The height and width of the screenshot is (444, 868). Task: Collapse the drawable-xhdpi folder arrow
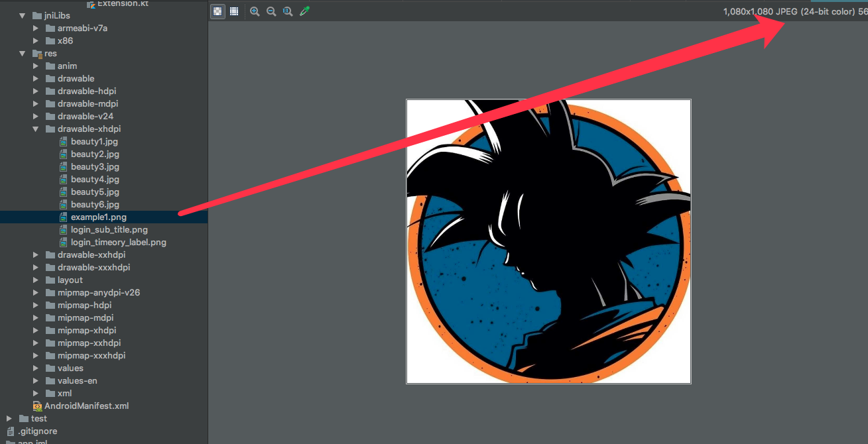(x=36, y=129)
